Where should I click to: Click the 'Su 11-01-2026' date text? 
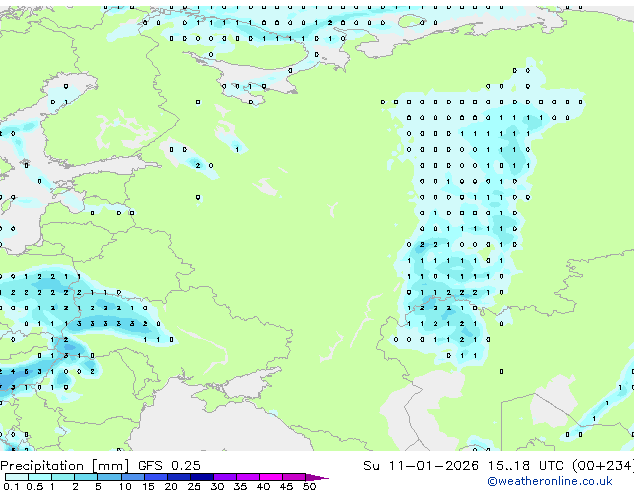pos(421,466)
